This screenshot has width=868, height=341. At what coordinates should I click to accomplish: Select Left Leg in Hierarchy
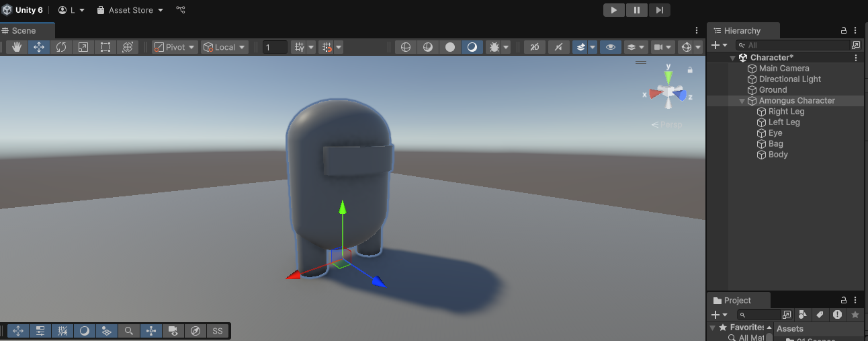tap(784, 122)
